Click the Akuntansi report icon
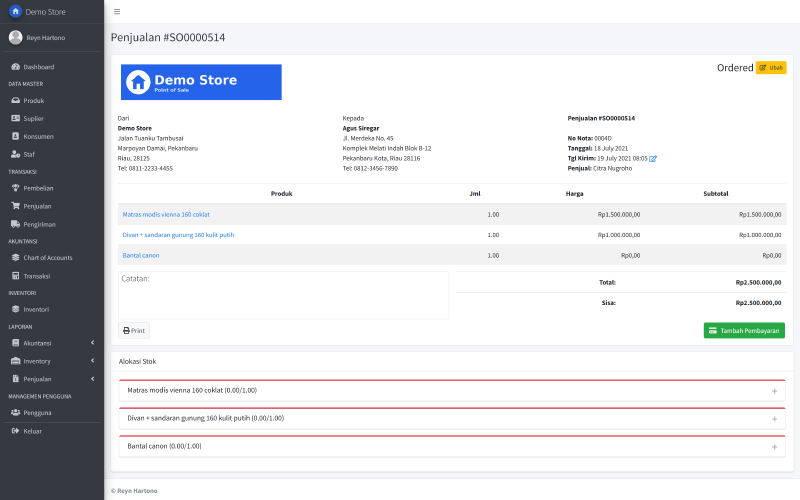 15,343
